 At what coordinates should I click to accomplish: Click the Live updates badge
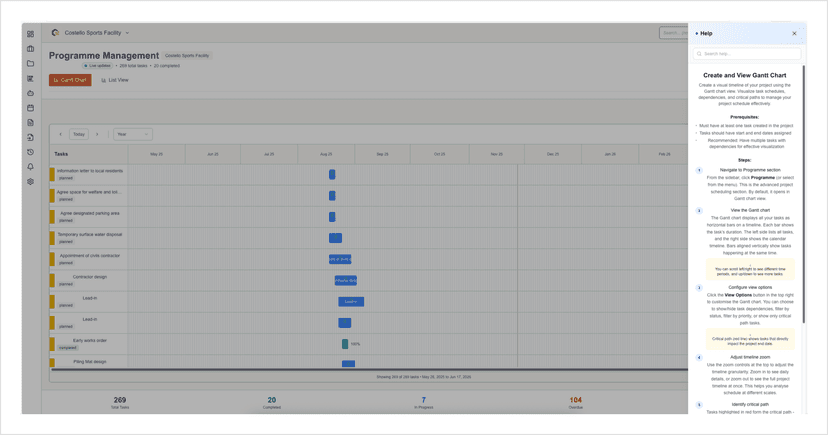[97, 65]
